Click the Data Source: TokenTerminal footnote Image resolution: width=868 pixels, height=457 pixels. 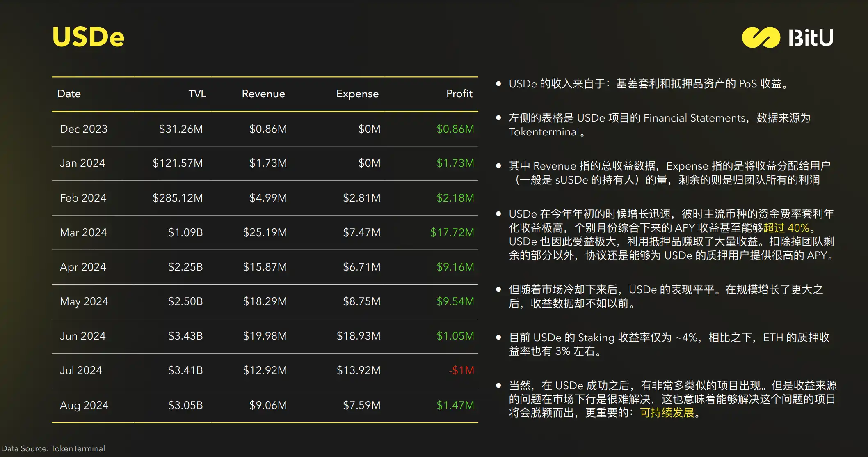click(53, 448)
